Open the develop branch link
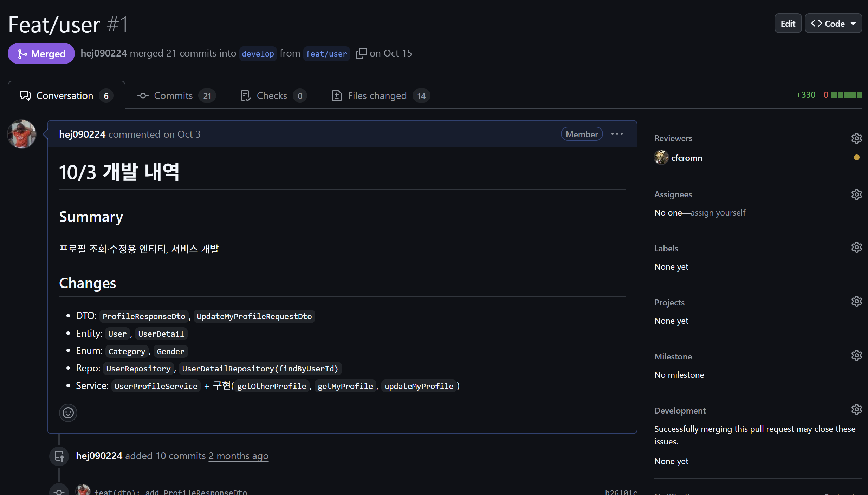 pyautogui.click(x=258, y=54)
